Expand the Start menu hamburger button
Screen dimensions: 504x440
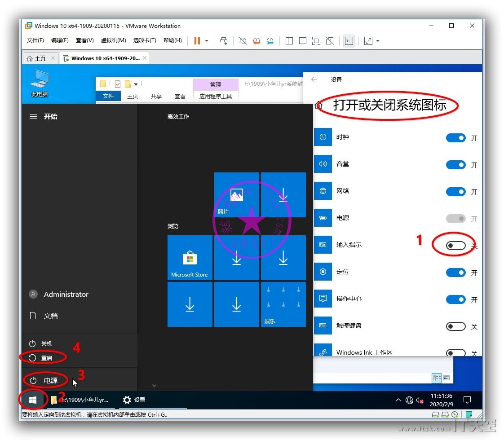tap(33, 116)
